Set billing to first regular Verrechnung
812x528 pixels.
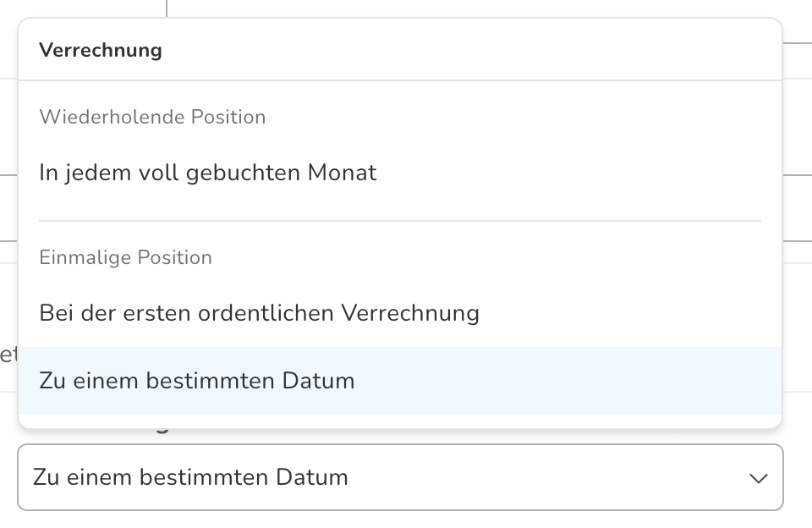coord(400,313)
